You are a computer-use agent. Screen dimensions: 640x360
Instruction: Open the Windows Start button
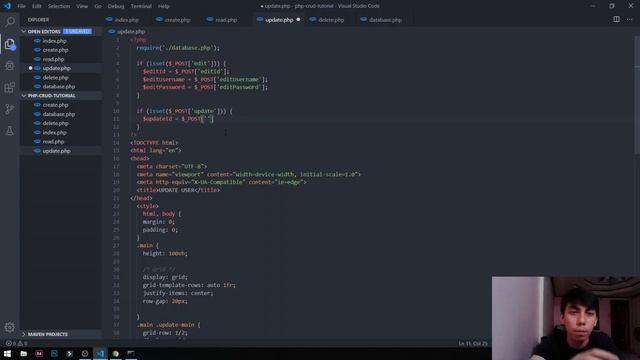pyautogui.click(x=7, y=353)
